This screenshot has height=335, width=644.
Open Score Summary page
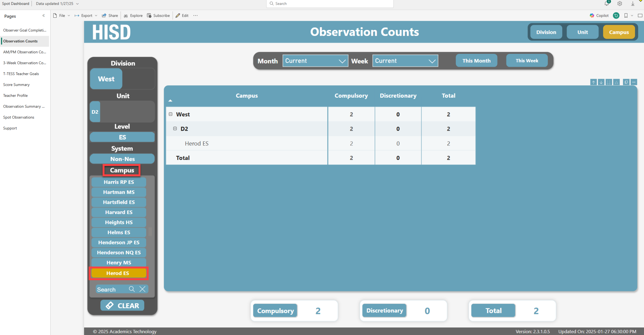tap(25, 85)
